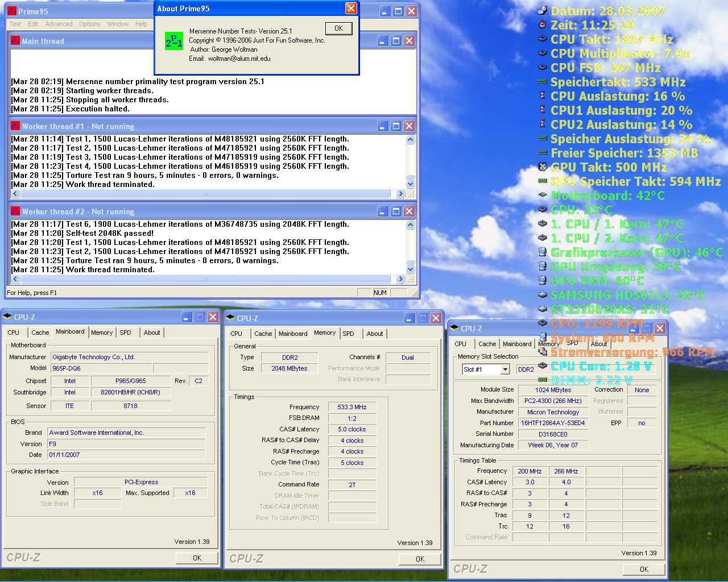Click the memory Size field 2048 MBytes
Screen dimensions: 728x582
tap(289, 368)
